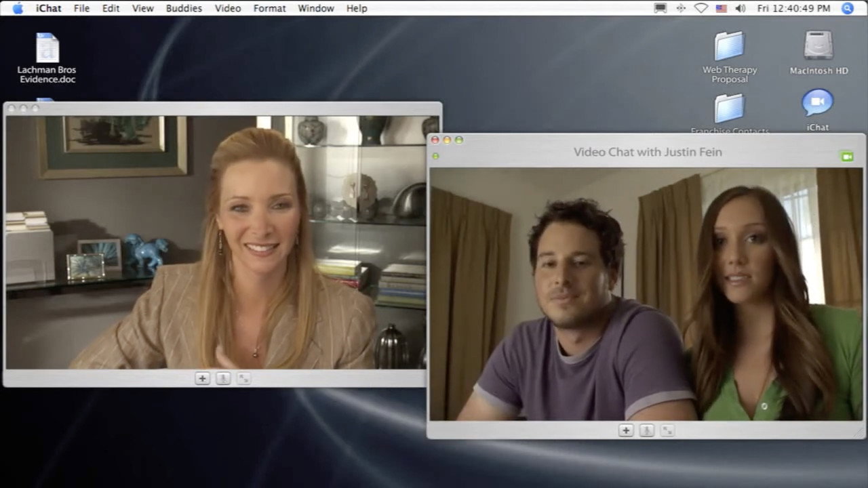This screenshot has height=488, width=868.
Task: Toggle full screen in local video window
Action: pyautogui.click(x=244, y=378)
